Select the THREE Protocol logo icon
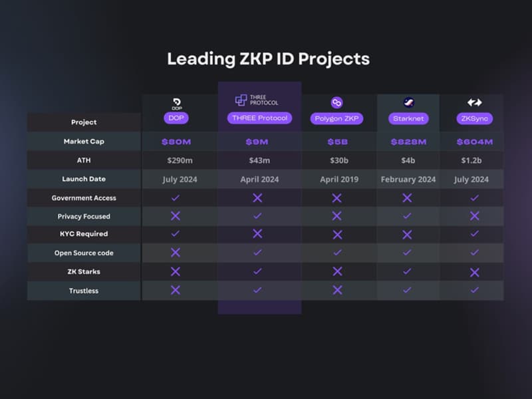The width and height of the screenshot is (532, 399). [x=241, y=100]
